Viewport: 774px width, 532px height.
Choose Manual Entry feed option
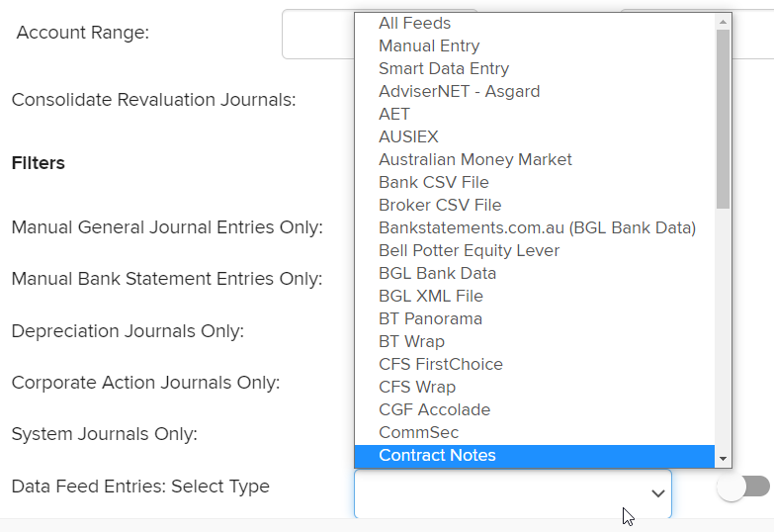[x=429, y=45]
